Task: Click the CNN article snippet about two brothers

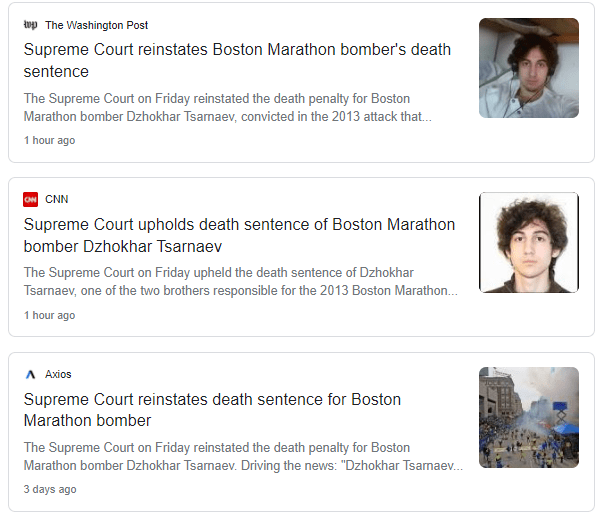Action: pyautogui.click(x=240, y=282)
